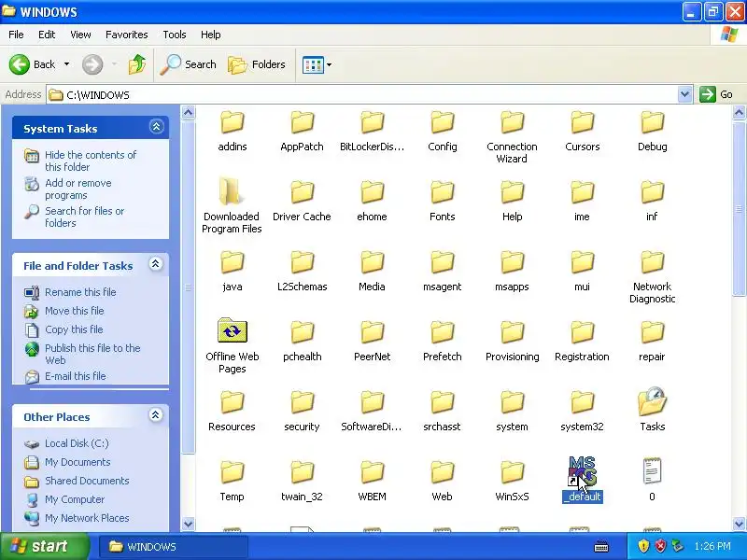
Task: Open the Edit menu
Action: click(47, 35)
